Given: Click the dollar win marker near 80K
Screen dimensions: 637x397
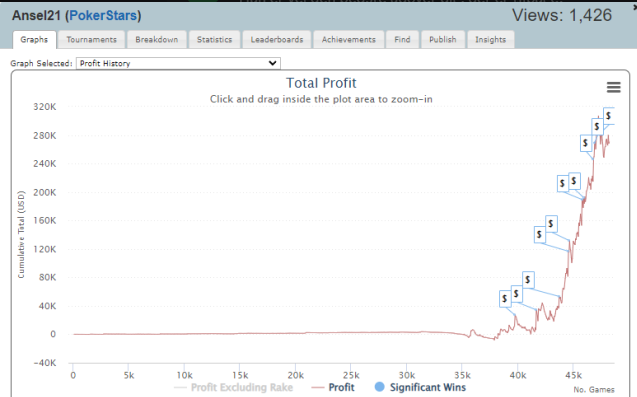Looking at the screenshot, I should (528, 280).
